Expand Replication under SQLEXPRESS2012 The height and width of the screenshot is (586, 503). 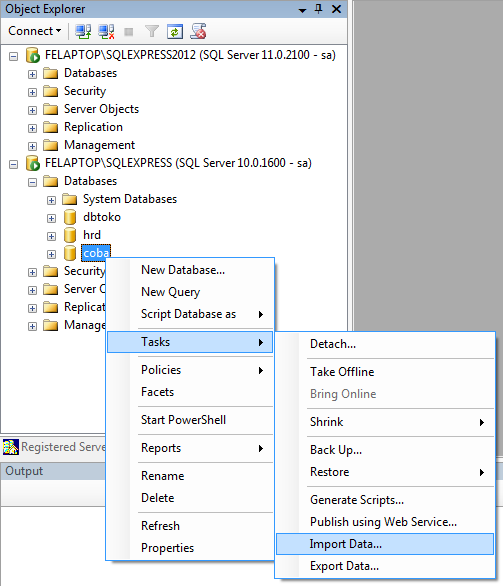(33, 128)
